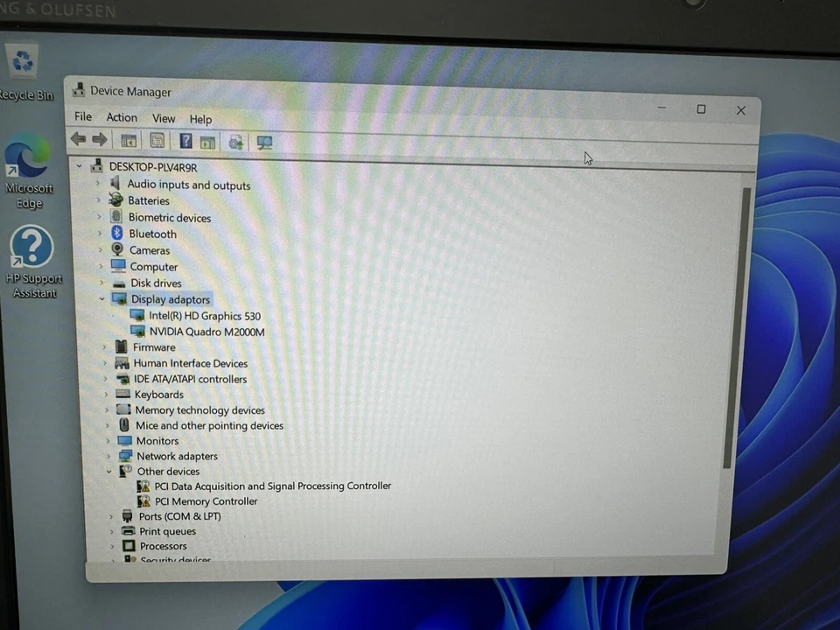Viewport: 840px width, 630px height.
Task: Open the File menu
Action: 82,116
